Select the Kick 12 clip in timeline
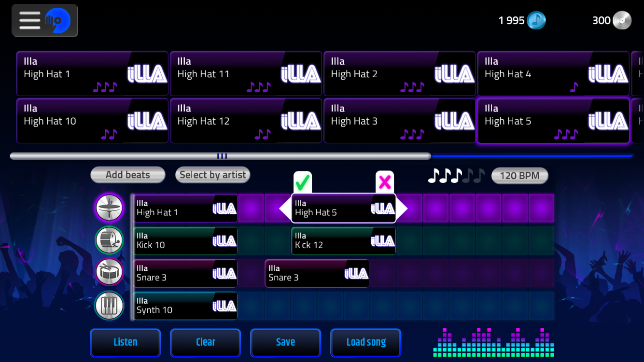The height and width of the screenshot is (362, 644). [344, 241]
